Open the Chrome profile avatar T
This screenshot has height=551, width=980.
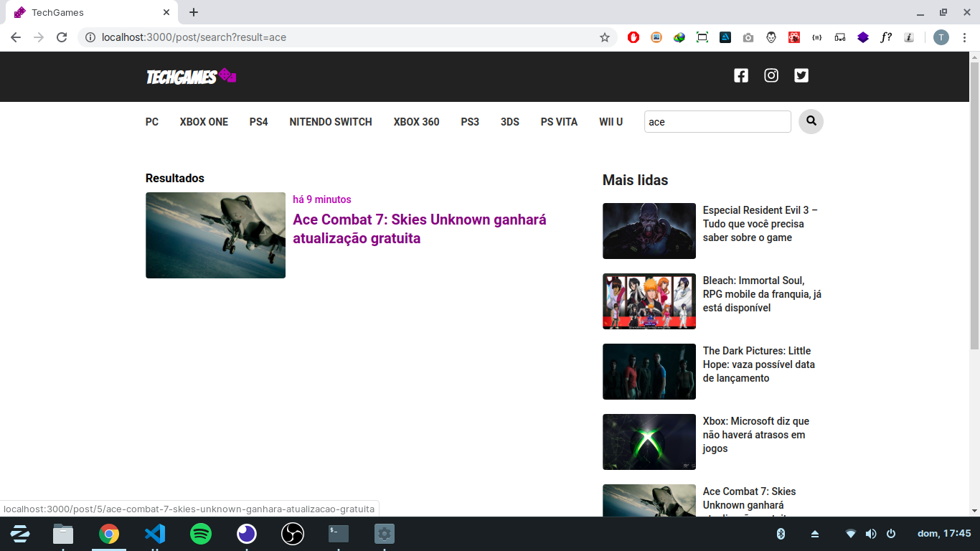point(941,37)
